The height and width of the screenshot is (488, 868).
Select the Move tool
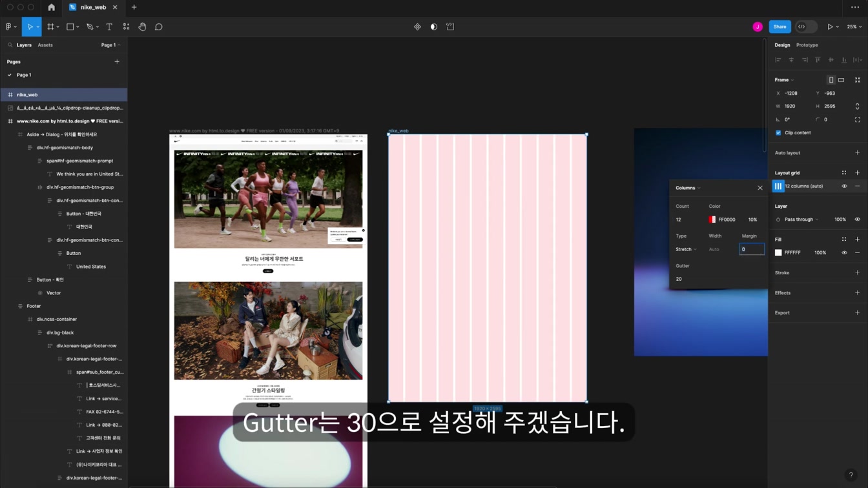30,26
